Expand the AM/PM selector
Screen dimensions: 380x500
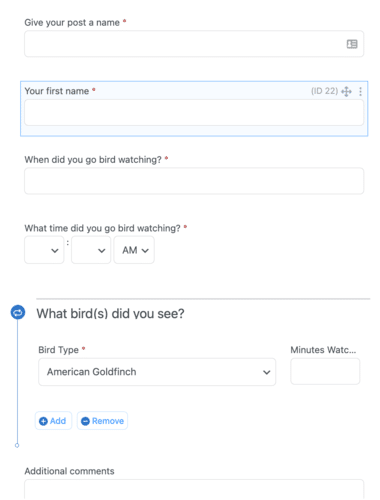(x=134, y=250)
